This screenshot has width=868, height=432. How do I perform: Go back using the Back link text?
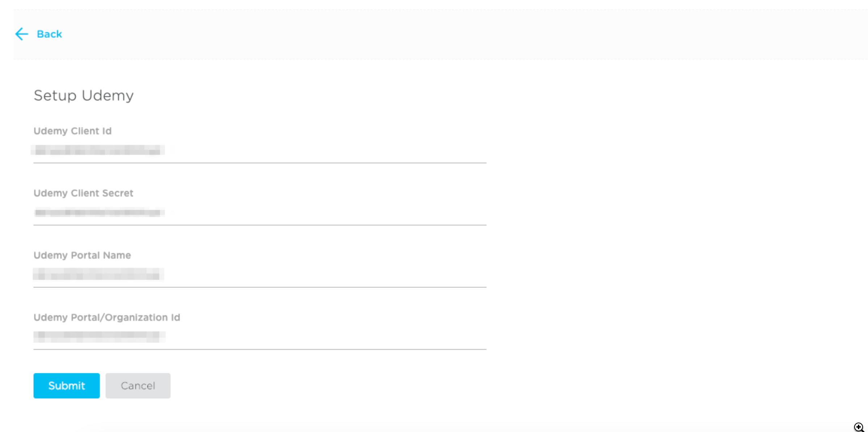pyautogui.click(x=49, y=34)
